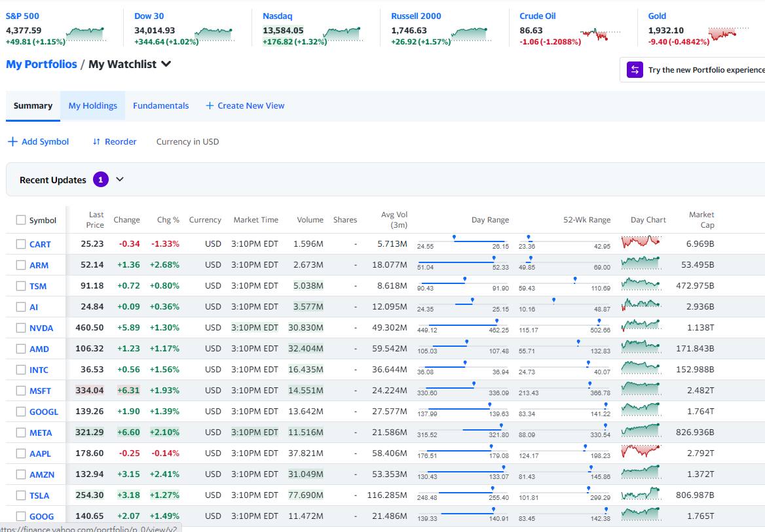765x532 pixels.
Task: Click the purple swap icon beside Try the new Portfolio
Action: tap(635, 70)
